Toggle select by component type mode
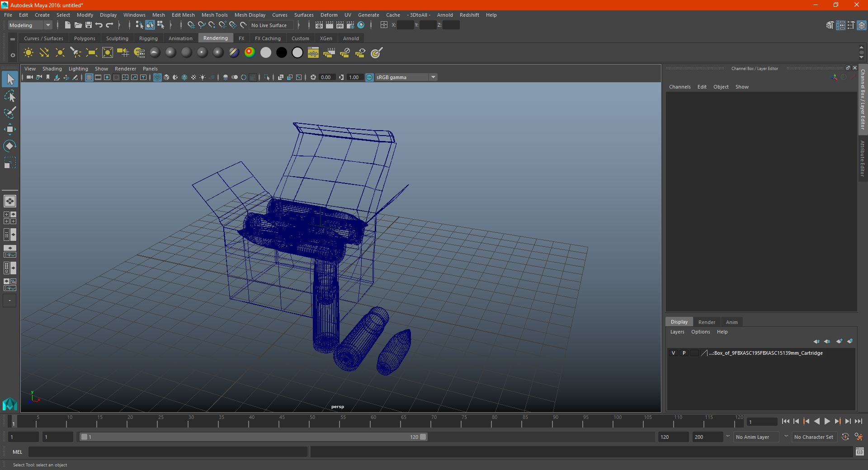Viewport: 868px width, 470px height. pyautogui.click(x=160, y=25)
